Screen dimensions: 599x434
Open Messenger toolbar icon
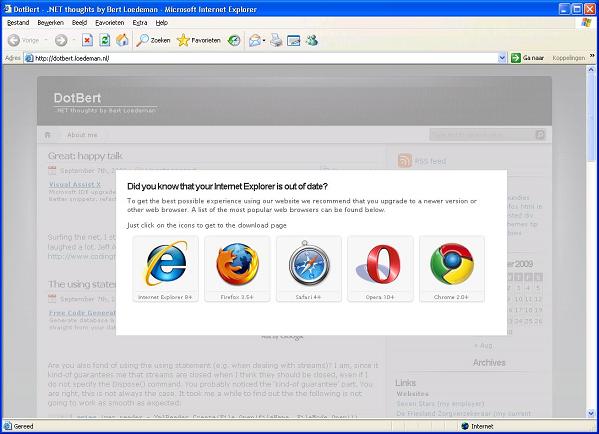click(312, 40)
